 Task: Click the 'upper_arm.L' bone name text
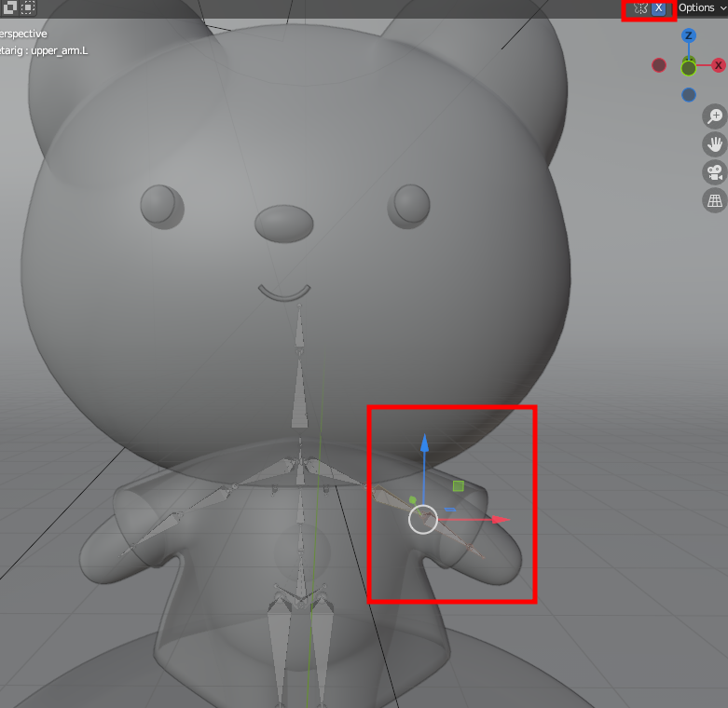pyautogui.click(x=60, y=50)
